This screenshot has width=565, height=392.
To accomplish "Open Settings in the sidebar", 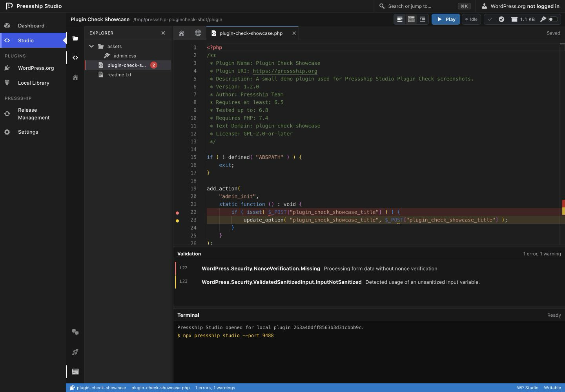I will coord(33,132).
